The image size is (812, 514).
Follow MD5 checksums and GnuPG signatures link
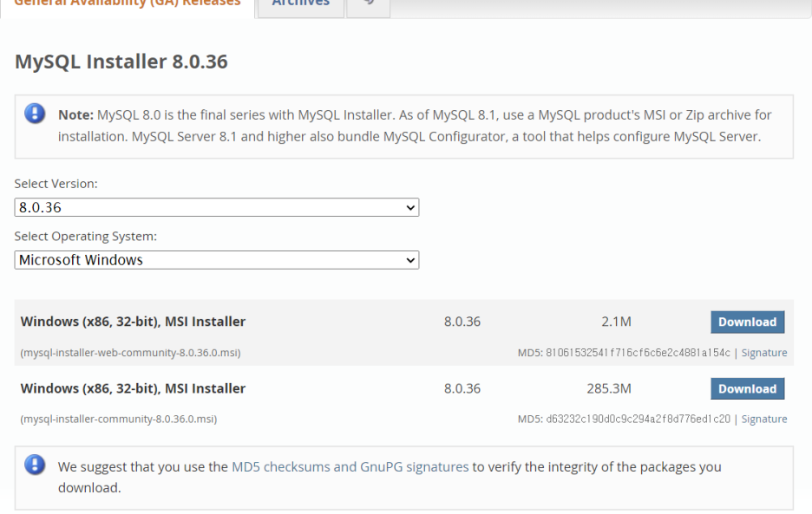pos(350,467)
